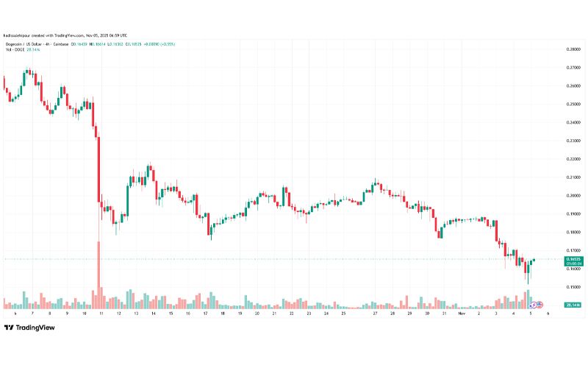Click the price change percentage in header

click(168, 44)
